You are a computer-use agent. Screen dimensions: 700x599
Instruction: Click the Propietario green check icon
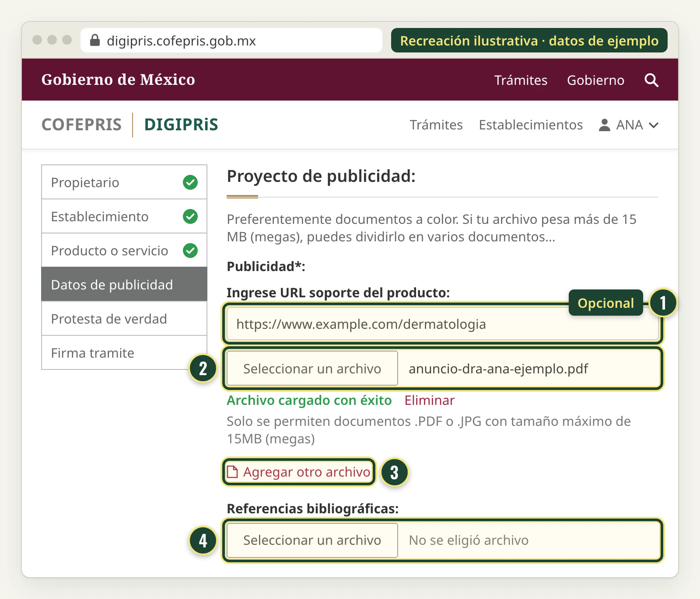pyautogui.click(x=190, y=182)
